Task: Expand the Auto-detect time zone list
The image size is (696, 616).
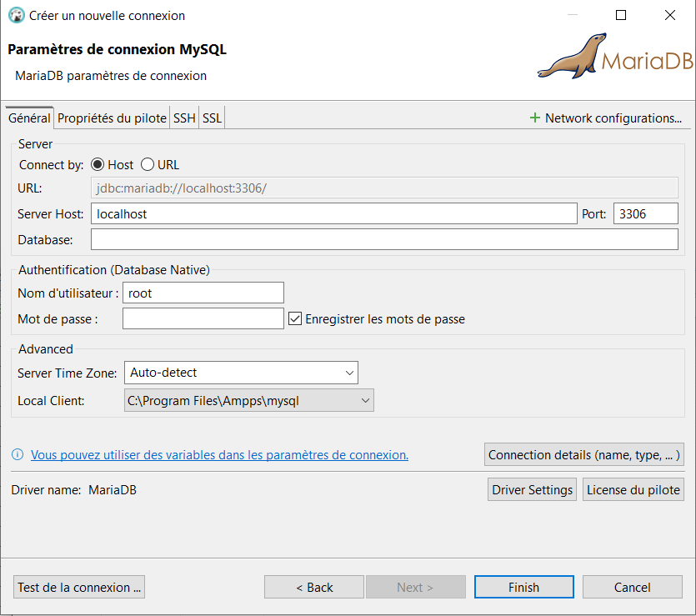Action: tap(349, 372)
